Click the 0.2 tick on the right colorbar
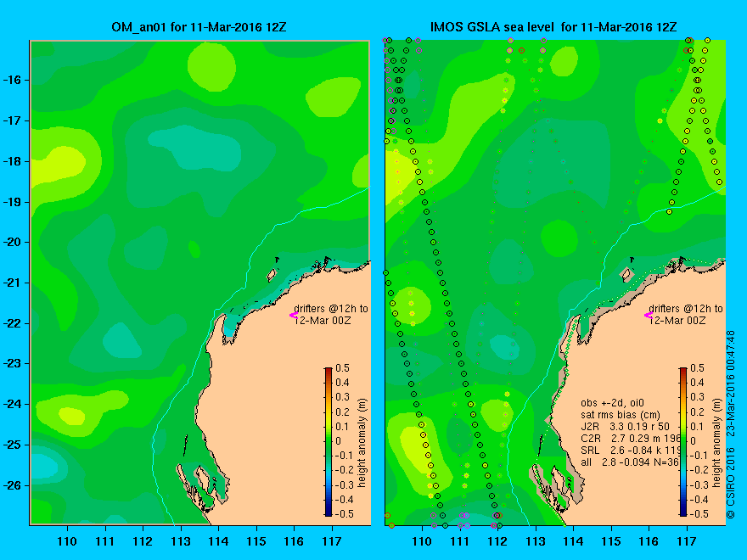This screenshot has height=560, width=747. [698, 412]
